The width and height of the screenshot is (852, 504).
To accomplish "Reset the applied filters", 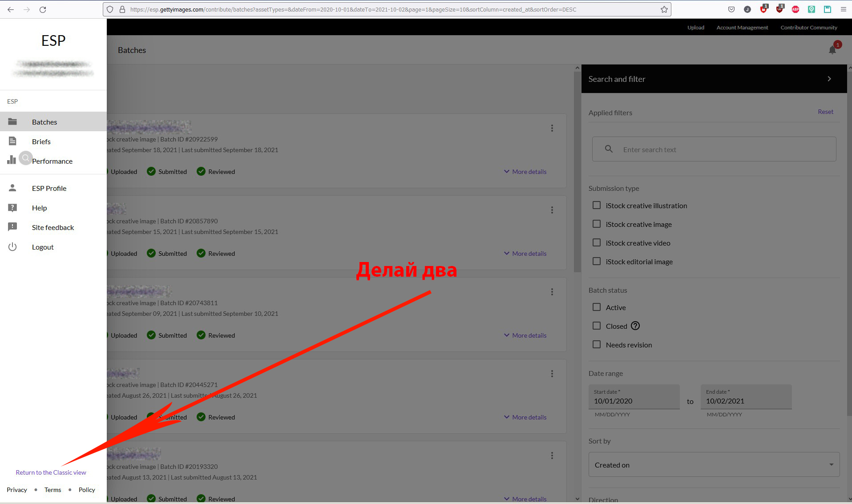I will coord(825,112).
